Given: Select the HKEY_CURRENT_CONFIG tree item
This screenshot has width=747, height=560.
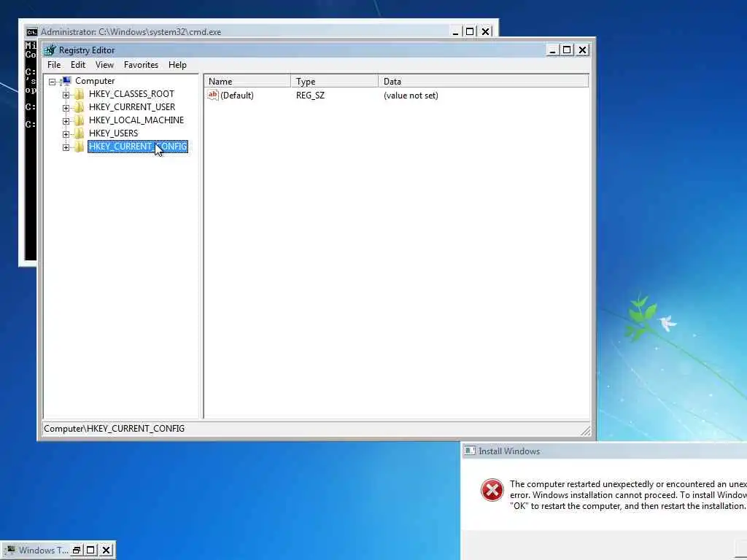Looking at the screenshot, I should [138, 146].
